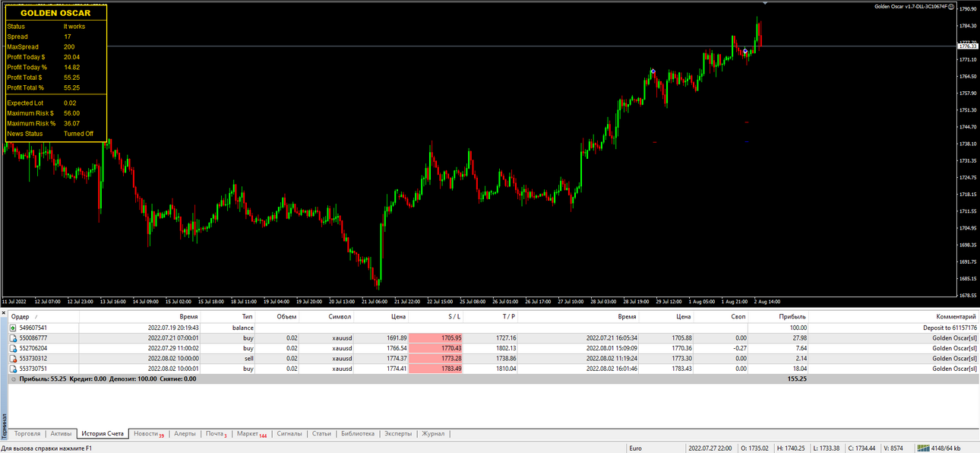
Task: Close the Terminal panel with the x
Action: 3,313
